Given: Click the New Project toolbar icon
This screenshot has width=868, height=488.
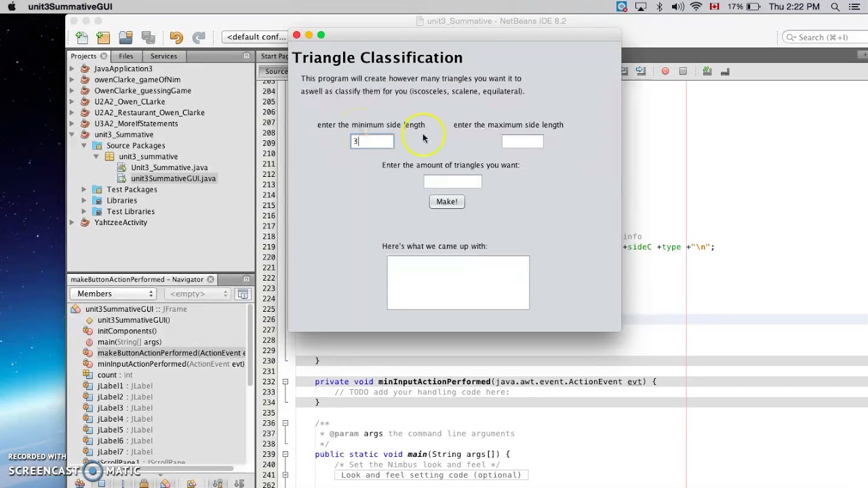Looking at the screenshot, I should (x=103, y=37).
